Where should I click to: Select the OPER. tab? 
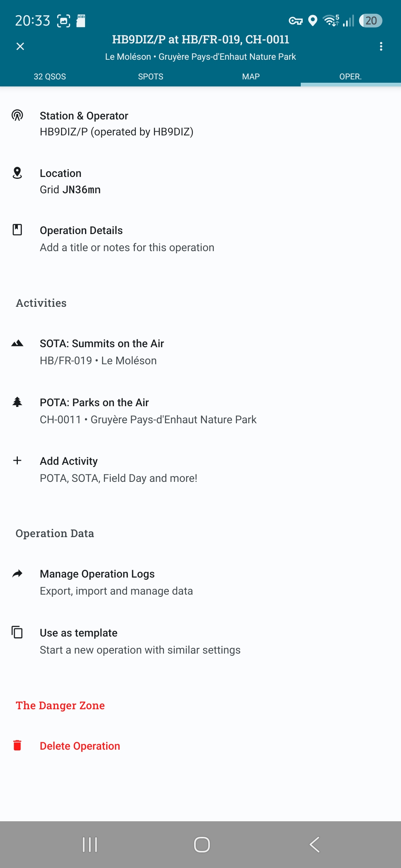point(351,76)
